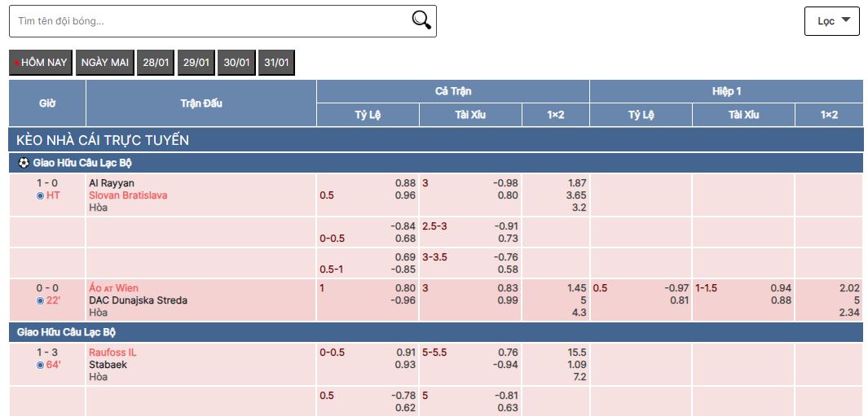The width and height of the screenshot is (868, 416).
Task: Click the magnifying glass search icon
Action: click(x=421, y=21)
